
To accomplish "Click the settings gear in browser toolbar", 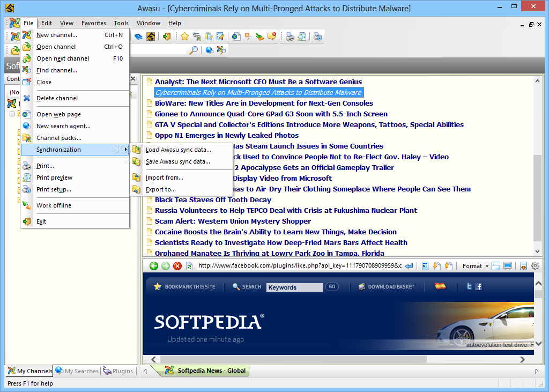I will (535, 266).
